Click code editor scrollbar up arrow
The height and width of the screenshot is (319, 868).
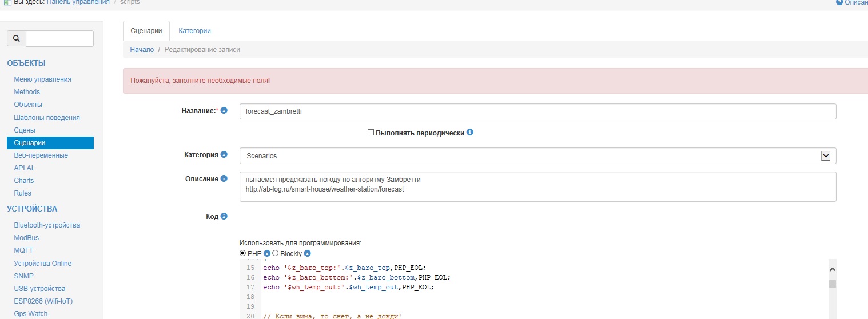coord(833,269)
